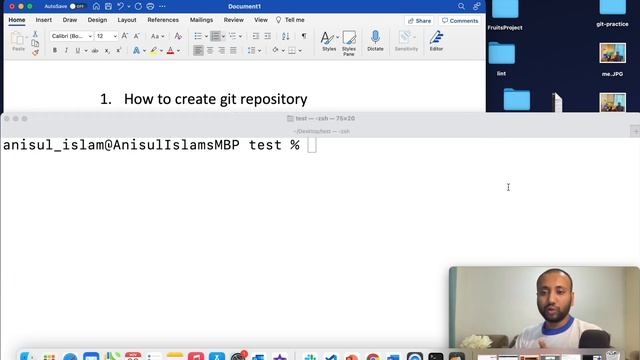This screenshot has width=640, height=360.
Task: Align text right
Action: coord(221,50)
